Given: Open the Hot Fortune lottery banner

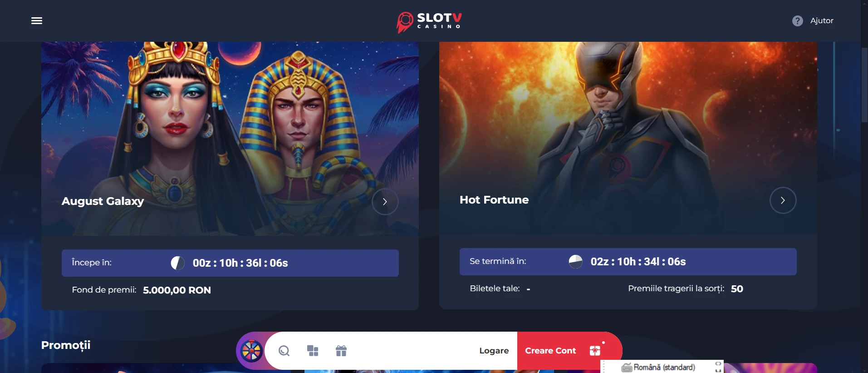Looking at the screenshot, I should coord(628,138).
